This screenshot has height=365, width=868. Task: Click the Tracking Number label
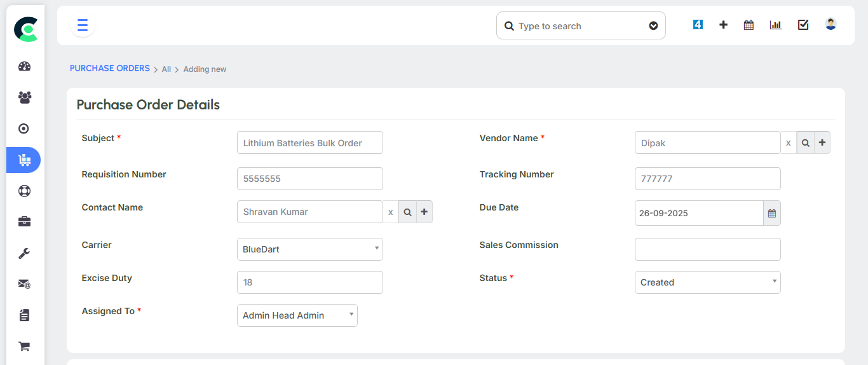point(517,174)
